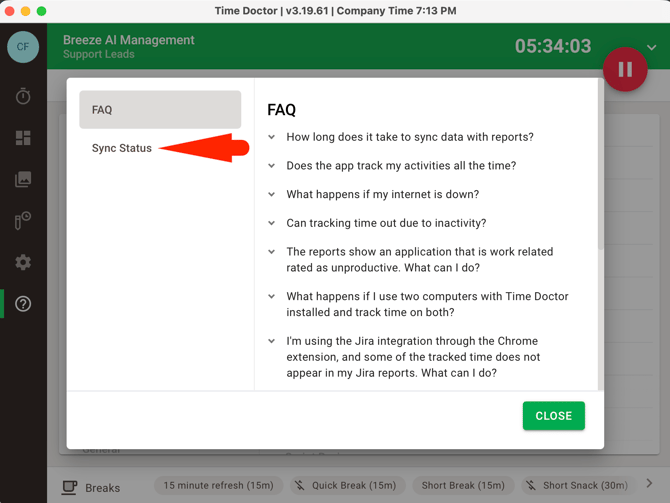Viewport: 670px width, 503px height.
Task: Click the 05:34:03 timer display
Action: pos(553,46)
